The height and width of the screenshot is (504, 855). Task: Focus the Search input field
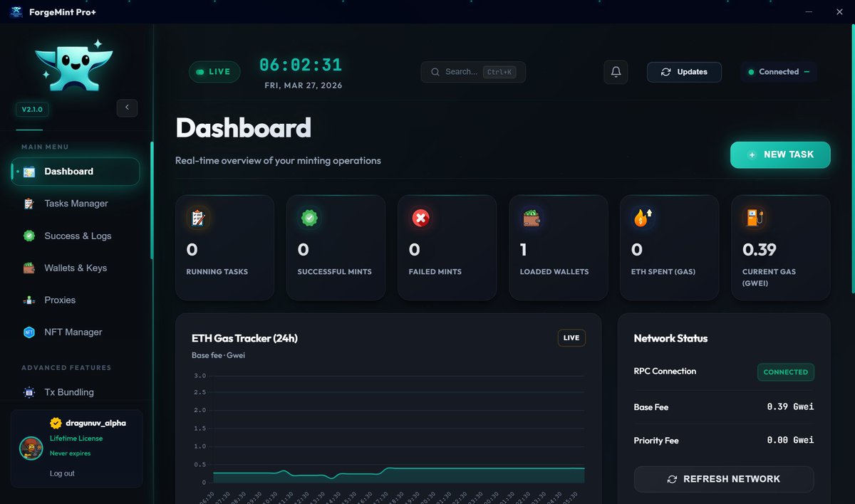click(473, 72)
